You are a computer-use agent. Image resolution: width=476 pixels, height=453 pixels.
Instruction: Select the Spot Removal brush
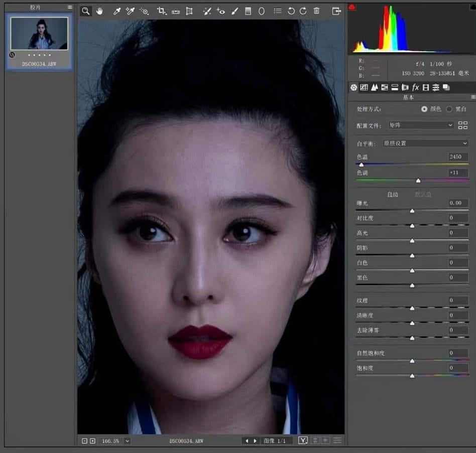[x=207, y=11]
